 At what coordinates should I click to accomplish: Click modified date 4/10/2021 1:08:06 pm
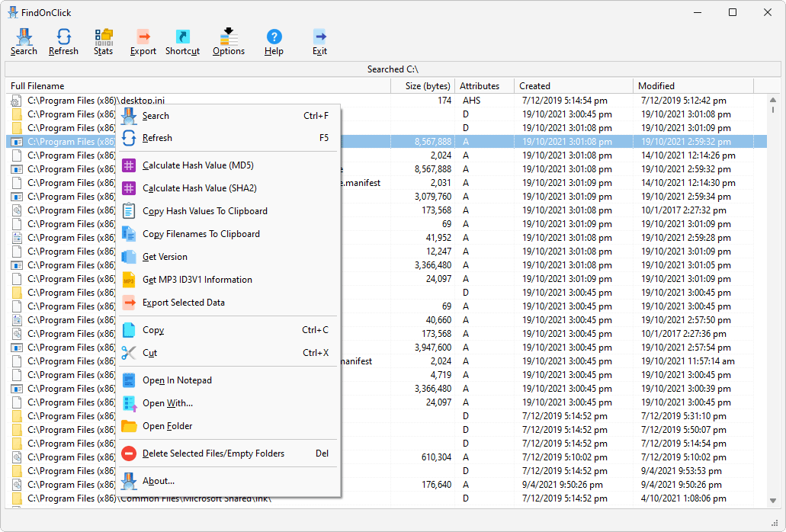[x=684, y=498]
